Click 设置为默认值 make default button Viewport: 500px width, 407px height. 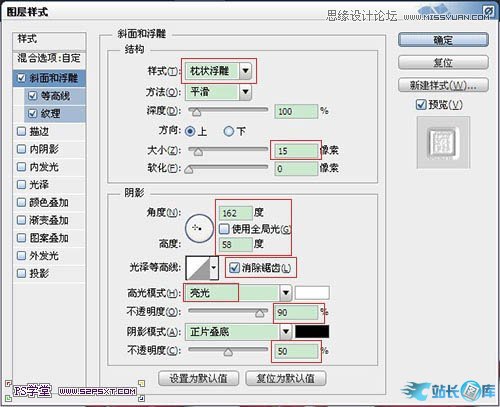(198, 378)
